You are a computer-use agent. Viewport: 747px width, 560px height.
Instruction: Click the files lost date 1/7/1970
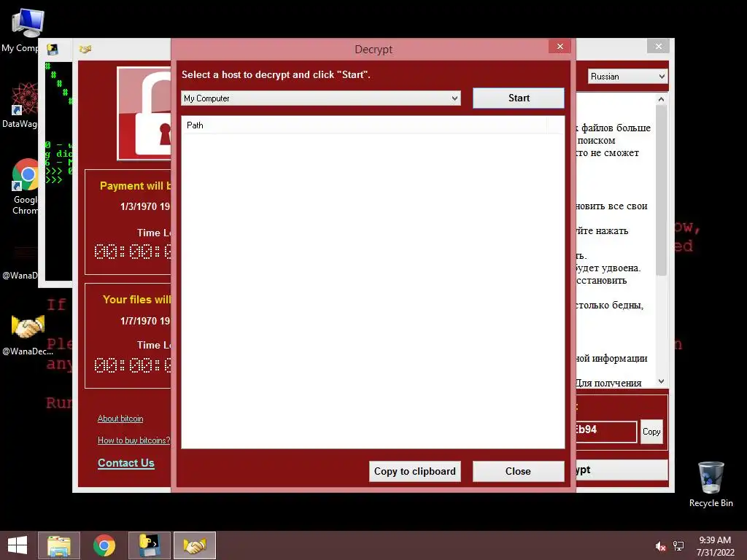pos(145,321)
